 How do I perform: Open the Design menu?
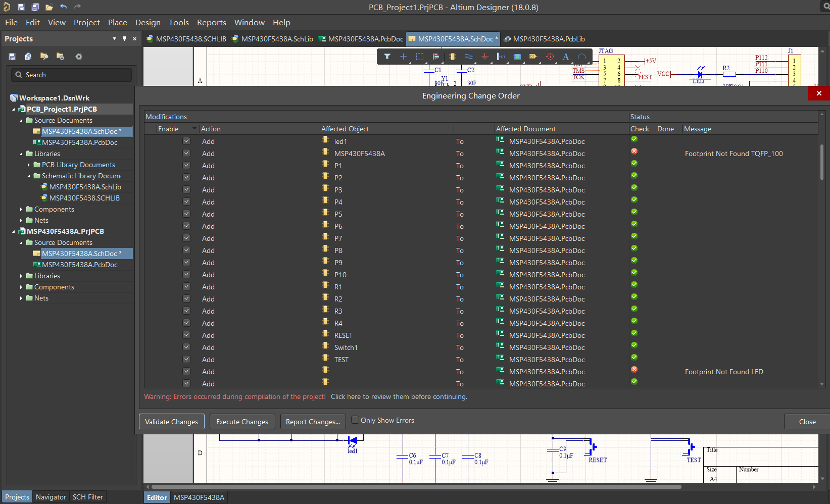click(148, 22)
